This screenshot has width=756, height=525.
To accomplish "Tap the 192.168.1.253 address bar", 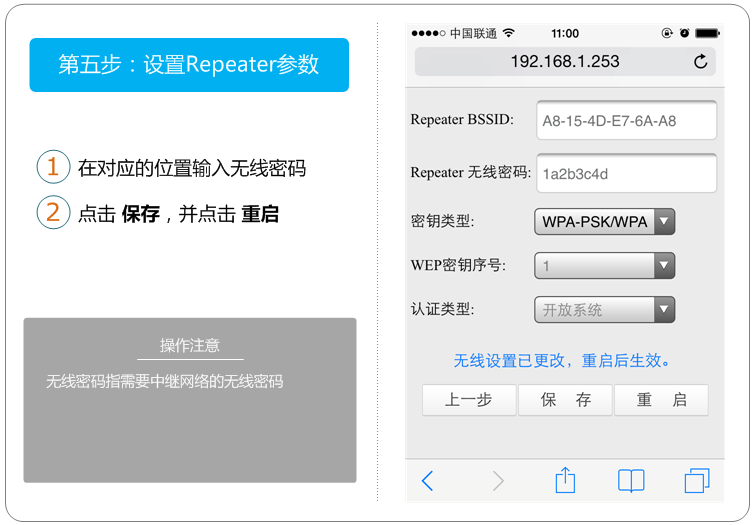I will [x=565, y=62].
